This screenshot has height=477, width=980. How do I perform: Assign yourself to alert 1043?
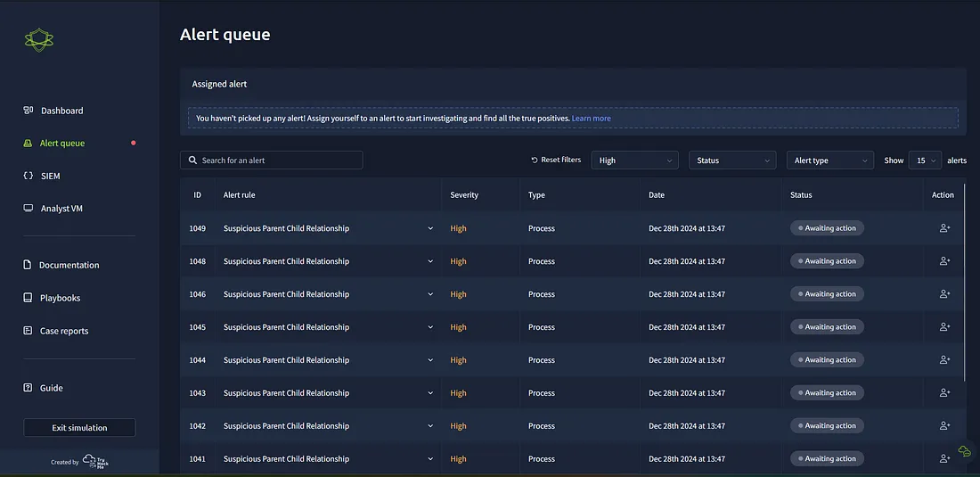(944, 392)
